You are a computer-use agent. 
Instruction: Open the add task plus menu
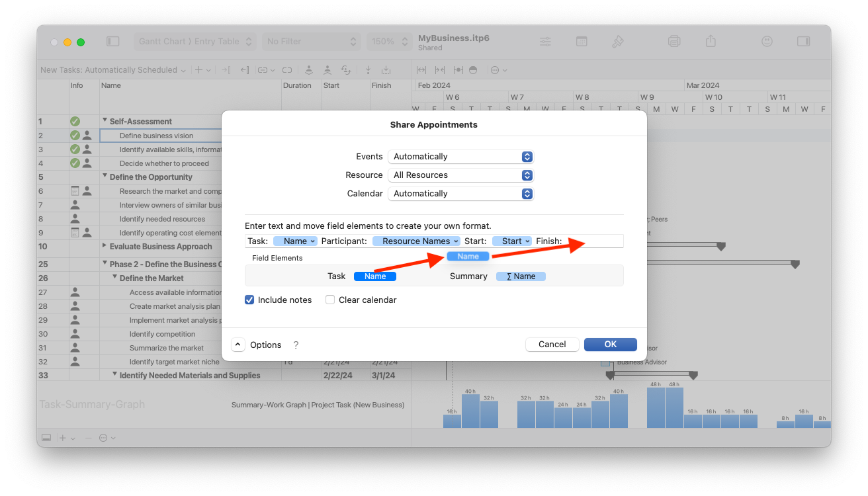pos(202,69)
